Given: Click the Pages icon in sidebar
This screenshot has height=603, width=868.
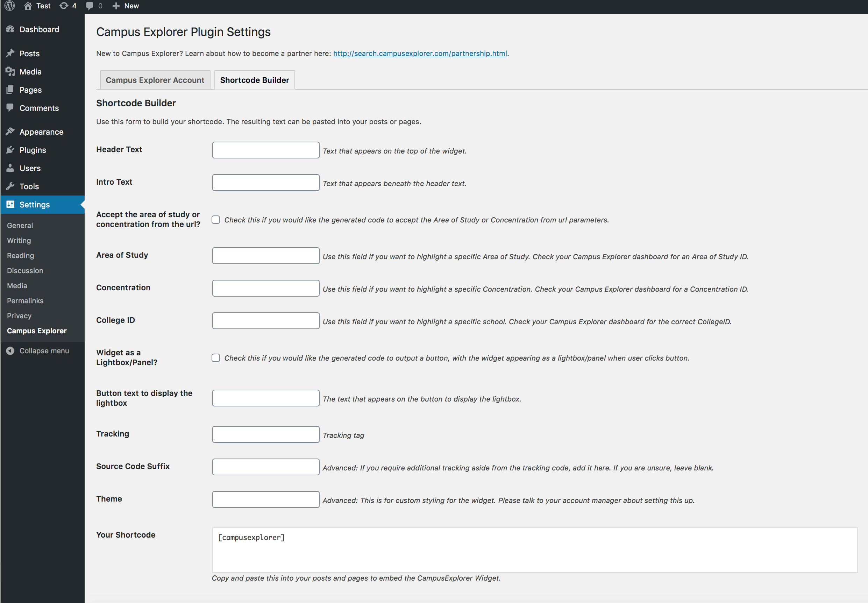Looking at the screenshot, I should point(10,90).
